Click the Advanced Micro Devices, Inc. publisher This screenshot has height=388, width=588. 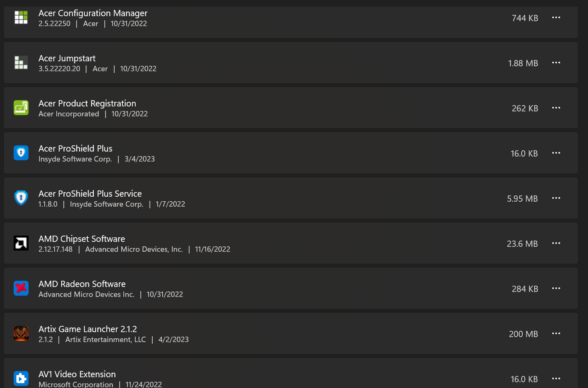134,249
